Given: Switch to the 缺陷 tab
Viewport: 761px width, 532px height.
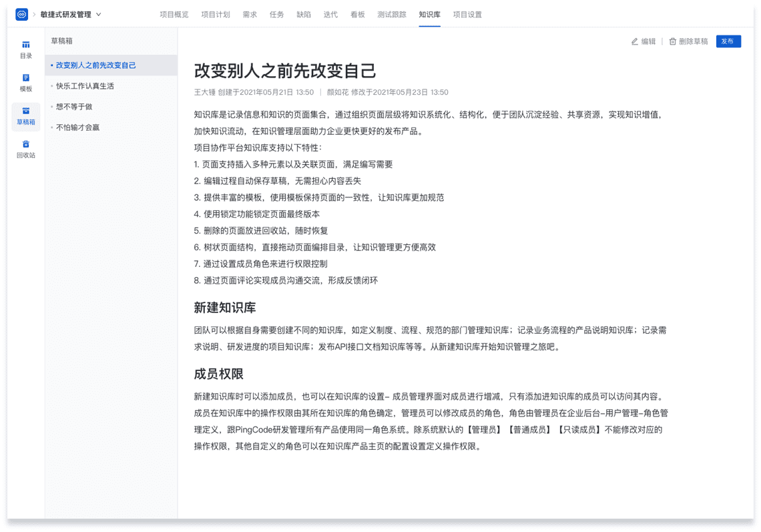Looking at the screenshot, I should click(304, 15).
